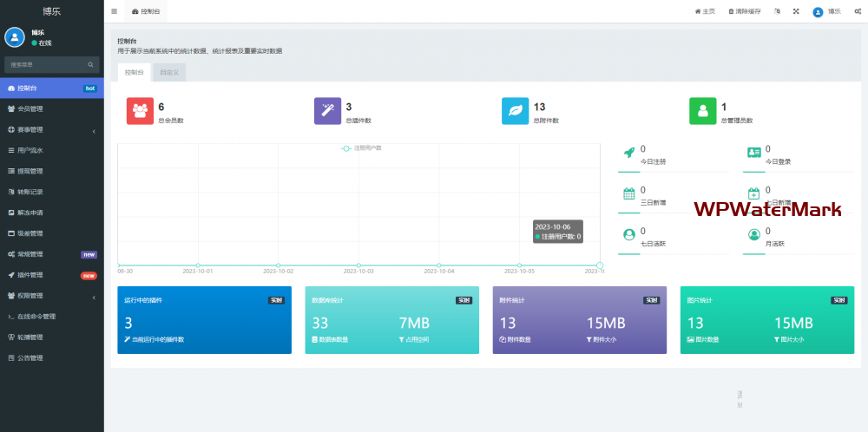Click the purple 总插件数 magic wand icon

click(x=328, y=111)
